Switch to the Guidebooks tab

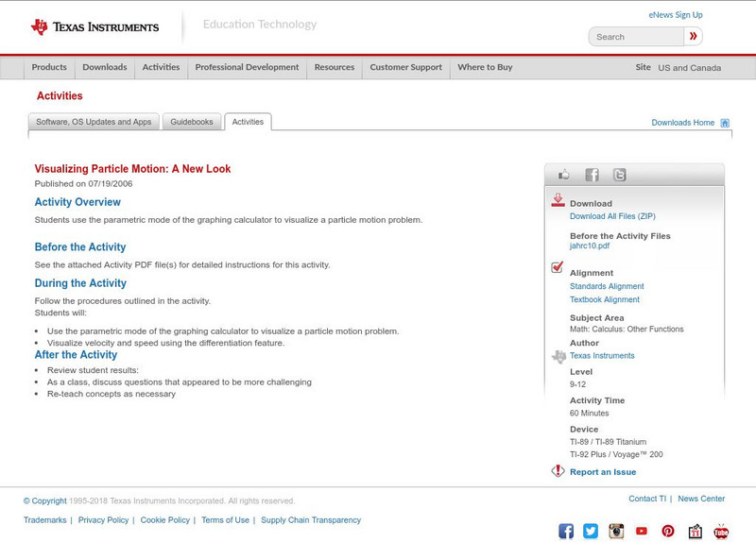[192, 122]
